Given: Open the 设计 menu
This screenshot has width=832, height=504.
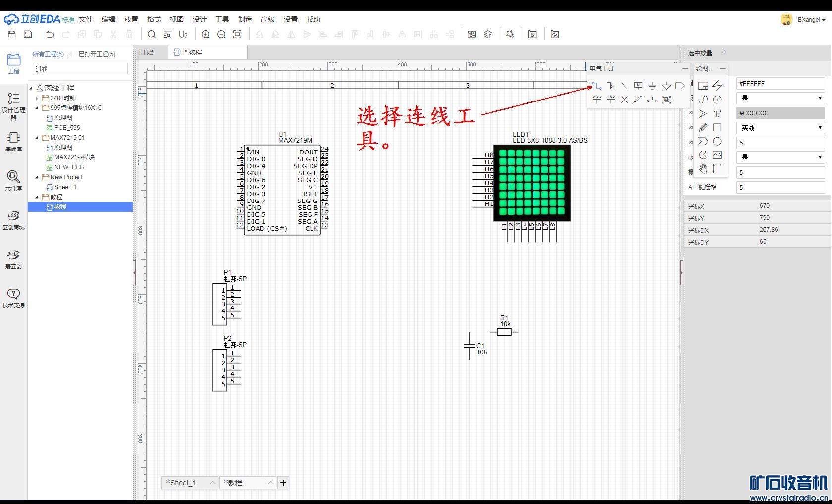Looking at the screenshot, I should (x=200, y=19).
